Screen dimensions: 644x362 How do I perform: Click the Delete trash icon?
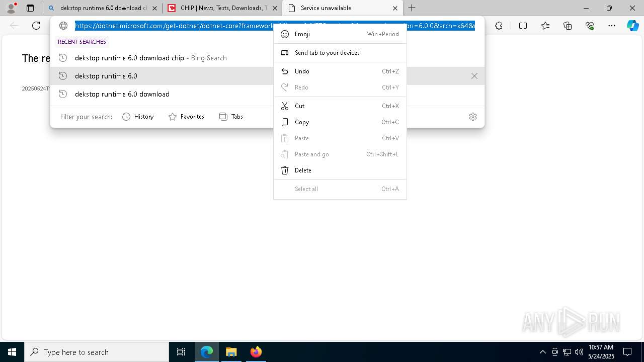point(285,170)
